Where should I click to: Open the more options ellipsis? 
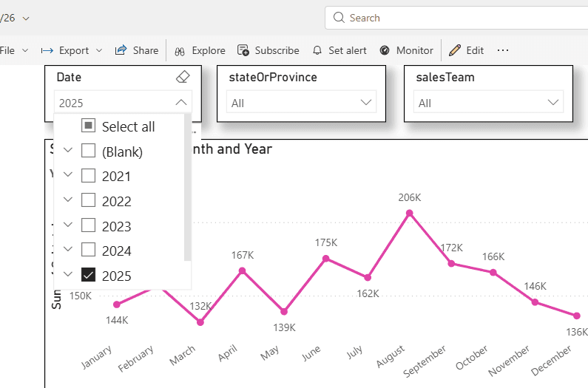pos(502,50)
